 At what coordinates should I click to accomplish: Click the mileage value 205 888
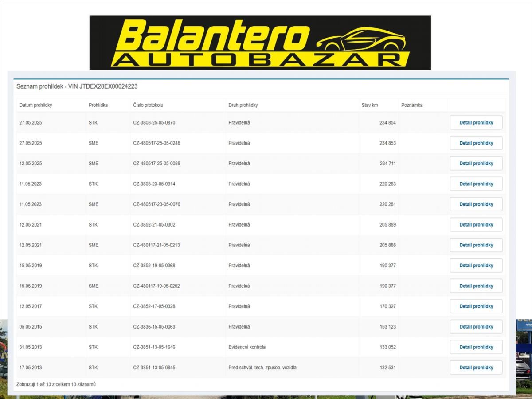(x=387, y=245)
